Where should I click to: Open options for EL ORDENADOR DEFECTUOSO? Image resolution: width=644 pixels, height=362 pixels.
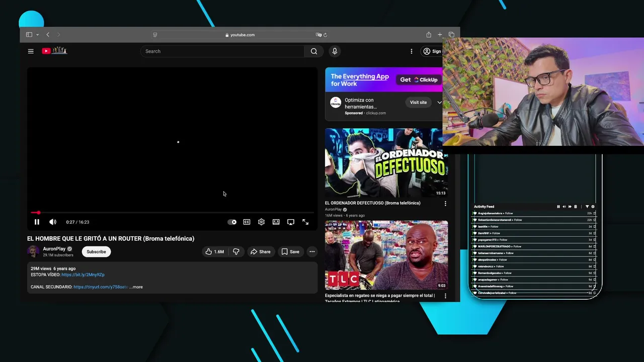pos(445,204)
